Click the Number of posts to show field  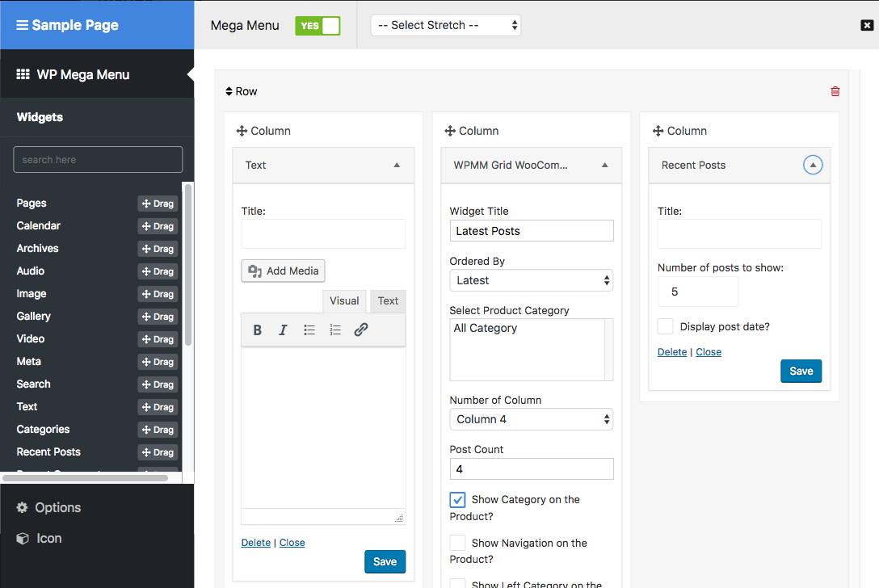[698, 292]
